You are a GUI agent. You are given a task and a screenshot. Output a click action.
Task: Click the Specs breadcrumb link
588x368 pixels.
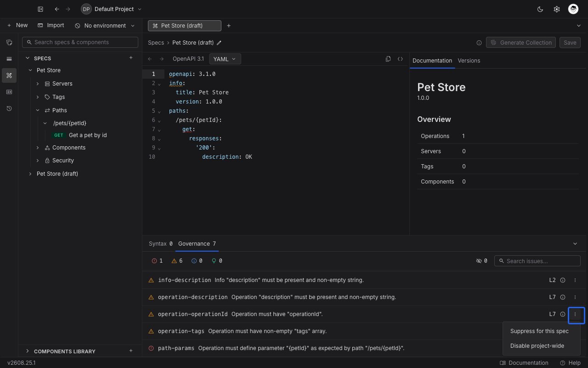156,43
